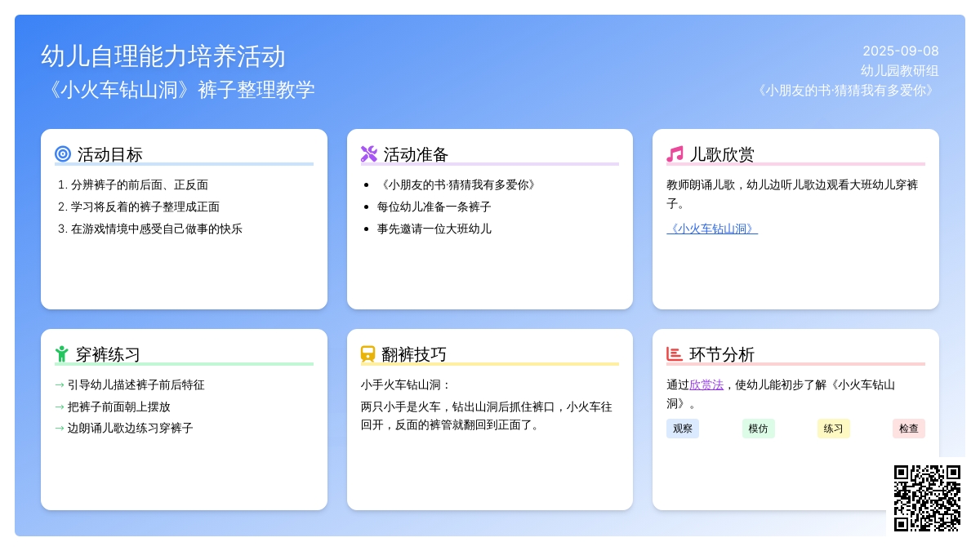Click the 幼儿园教研组 text in the header

[x=899, y=71]
